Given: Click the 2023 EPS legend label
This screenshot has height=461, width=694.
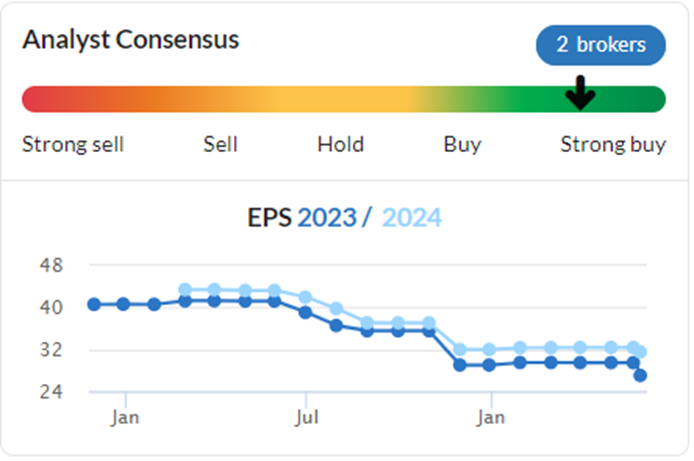Looking at the screenshot, I should coord(327,217).
